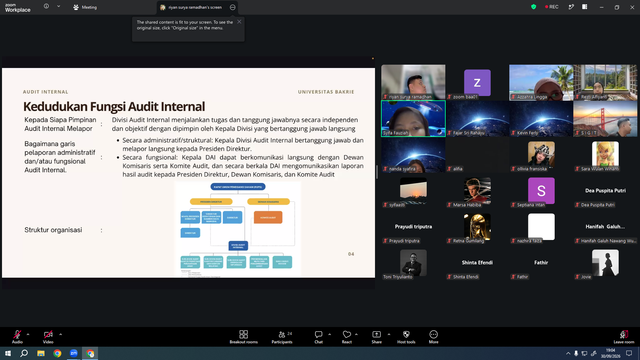Open Host tools shield menu
This screenshot has height=360, width=640.
[x=406, y=335]
